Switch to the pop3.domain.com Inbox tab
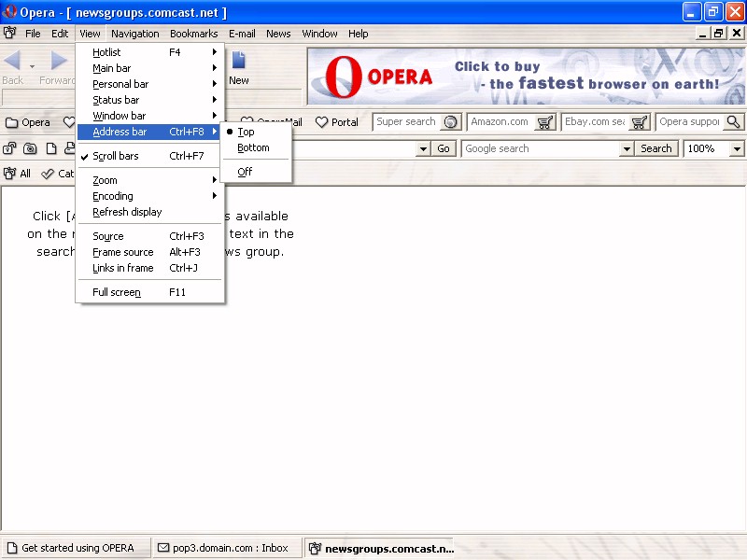 coord(223,548)
